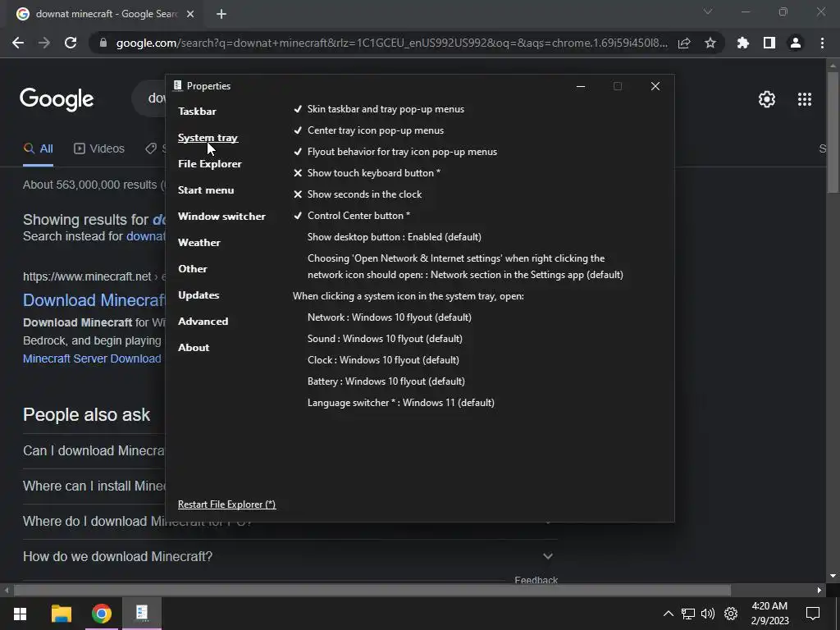Open Google quick settings gear
The height and width of the screenshot is (630, 840).
click(767, 99)
